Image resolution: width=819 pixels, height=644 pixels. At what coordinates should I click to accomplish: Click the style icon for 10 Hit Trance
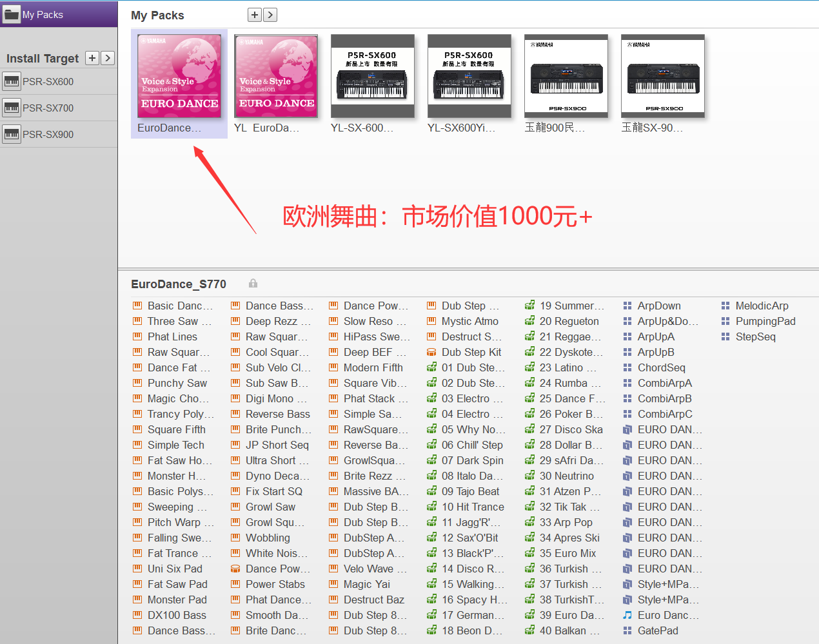click(x=431, y=507)
